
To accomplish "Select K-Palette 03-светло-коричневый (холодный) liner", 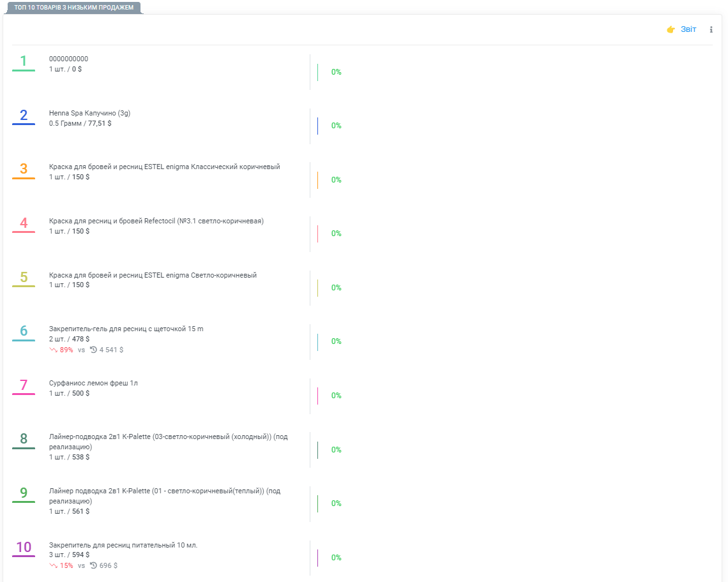I will [169, 442].
